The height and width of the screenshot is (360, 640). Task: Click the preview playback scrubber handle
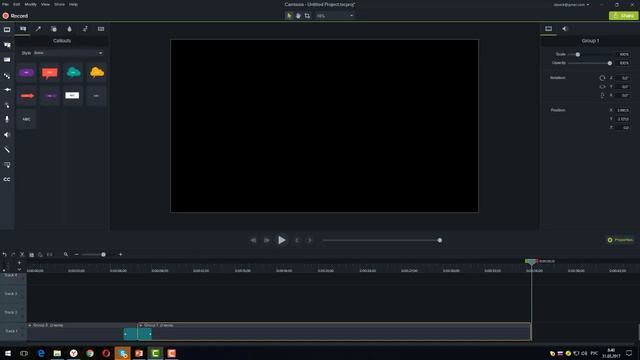(x=440, y=240)
